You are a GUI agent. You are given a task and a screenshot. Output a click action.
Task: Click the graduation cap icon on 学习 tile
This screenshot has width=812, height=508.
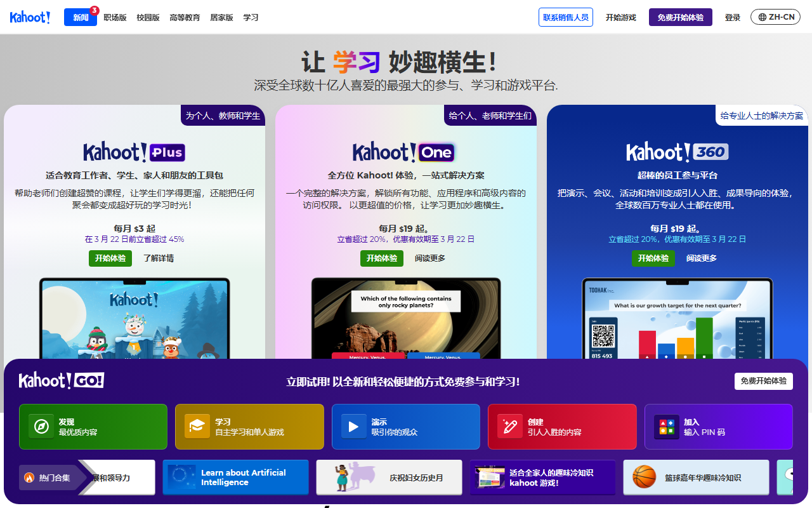(x=197, y=427)
